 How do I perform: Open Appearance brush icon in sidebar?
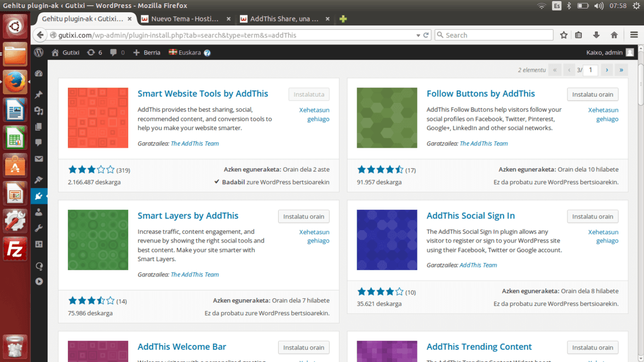[x=39, y=180]
